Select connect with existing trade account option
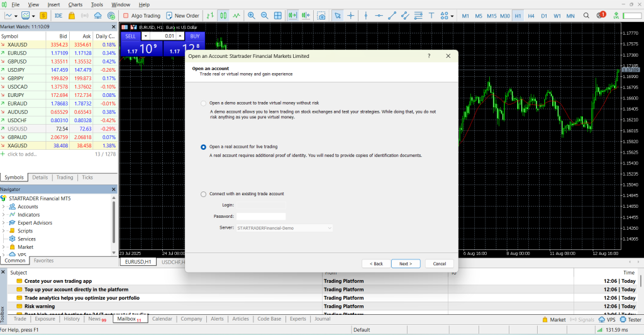This screenshot has height=335, width=644. 203,194
